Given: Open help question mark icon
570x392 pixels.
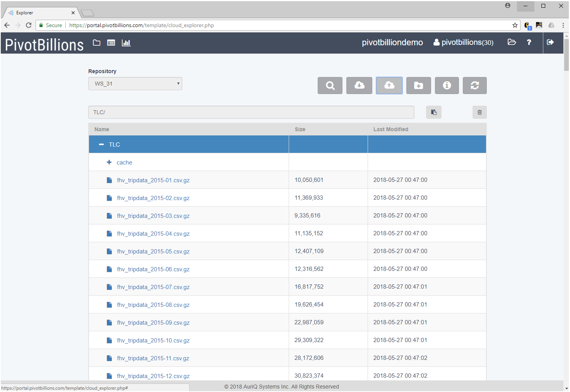Looking at the screenshot, I should click(529, 42).
